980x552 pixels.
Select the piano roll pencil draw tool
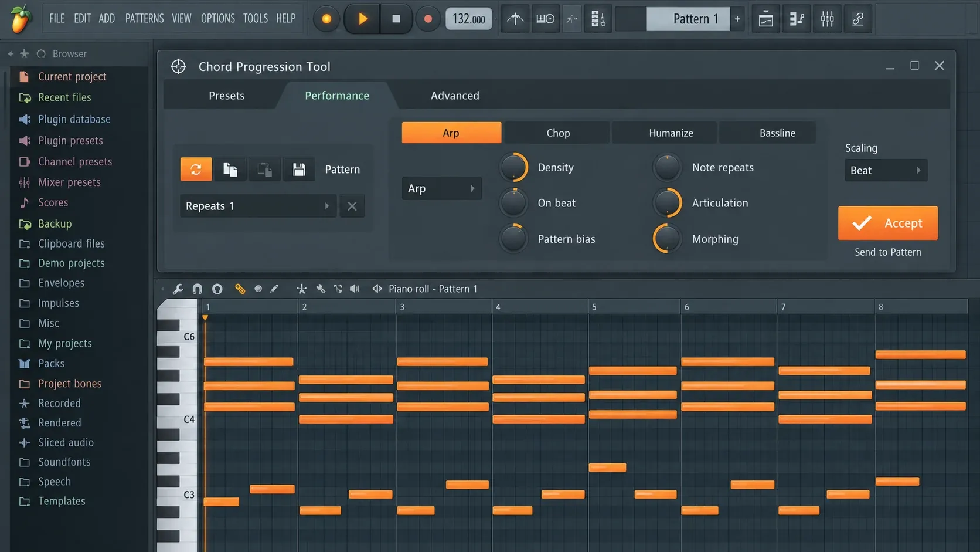pyautogui.click(x=274, y=289)
